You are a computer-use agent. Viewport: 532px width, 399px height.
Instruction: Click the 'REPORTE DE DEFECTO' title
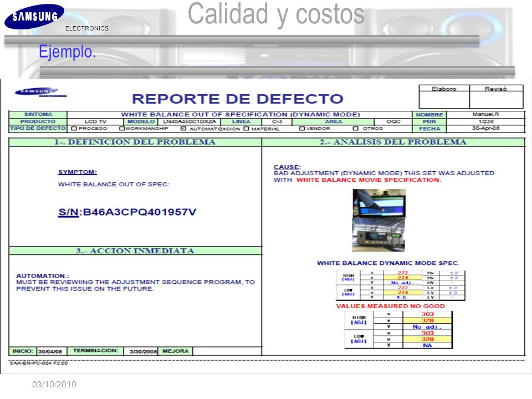pyautogui.click(x=238, y=99)
